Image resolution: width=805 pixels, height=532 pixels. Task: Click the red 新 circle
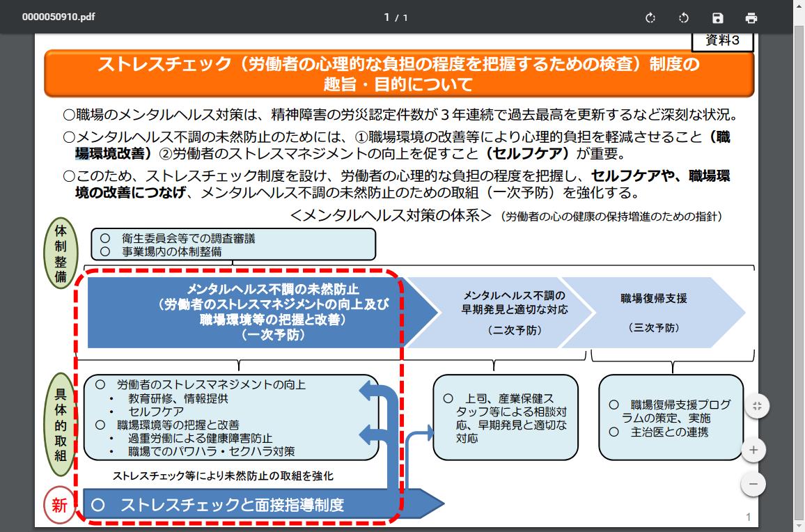60,505
